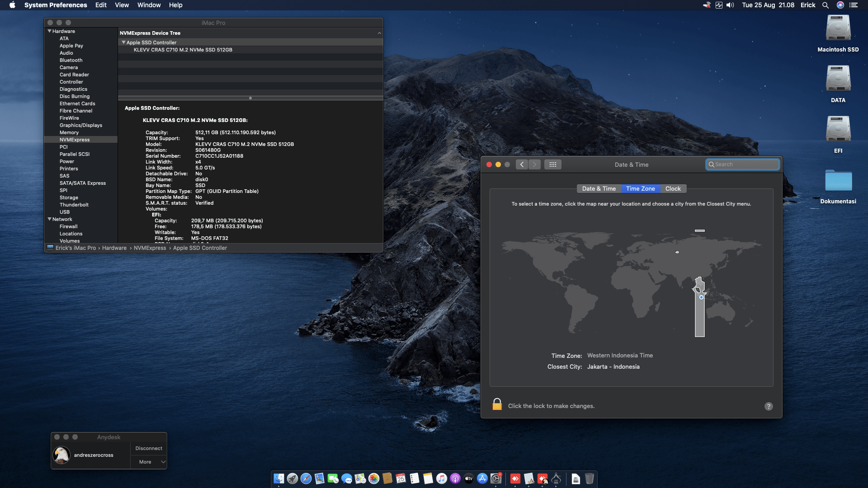Show all preferences grid button
The height and width of the screenshot is (488, 868).
(553, 164)
